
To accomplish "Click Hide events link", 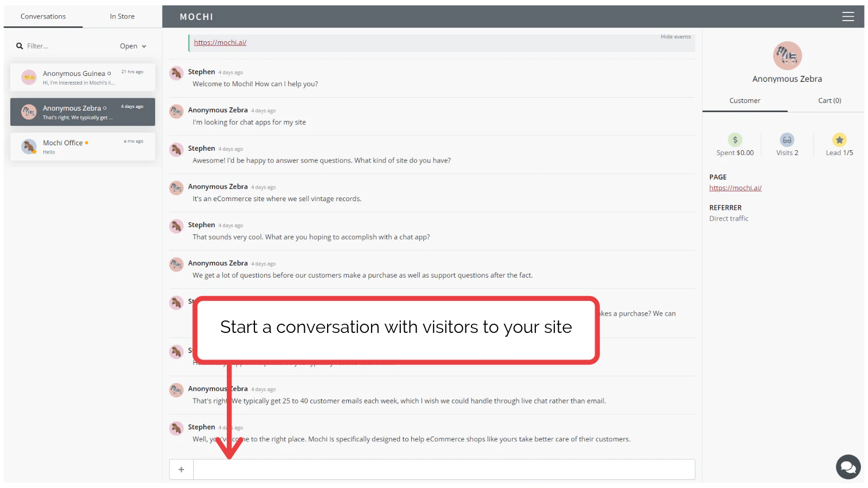I will (x=675, y=37).
